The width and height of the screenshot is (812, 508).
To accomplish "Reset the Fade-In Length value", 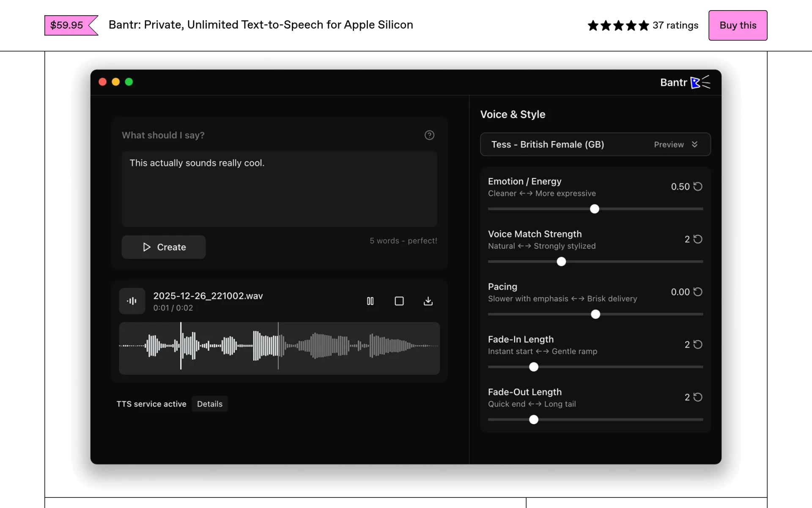I will pyautogui.click(x=698, y=345).
